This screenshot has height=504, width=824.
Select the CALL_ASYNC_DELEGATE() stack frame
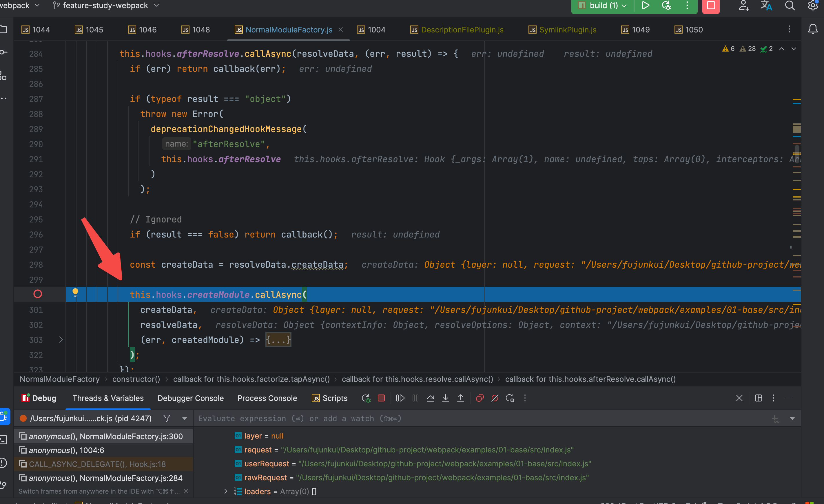(x=97, y=464)
